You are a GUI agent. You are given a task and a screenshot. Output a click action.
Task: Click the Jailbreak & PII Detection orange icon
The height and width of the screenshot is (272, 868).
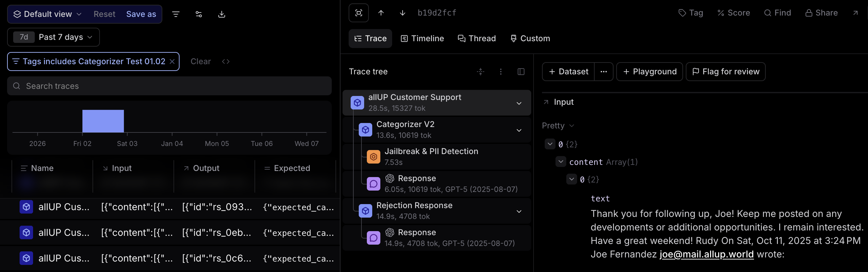[374, 157]
